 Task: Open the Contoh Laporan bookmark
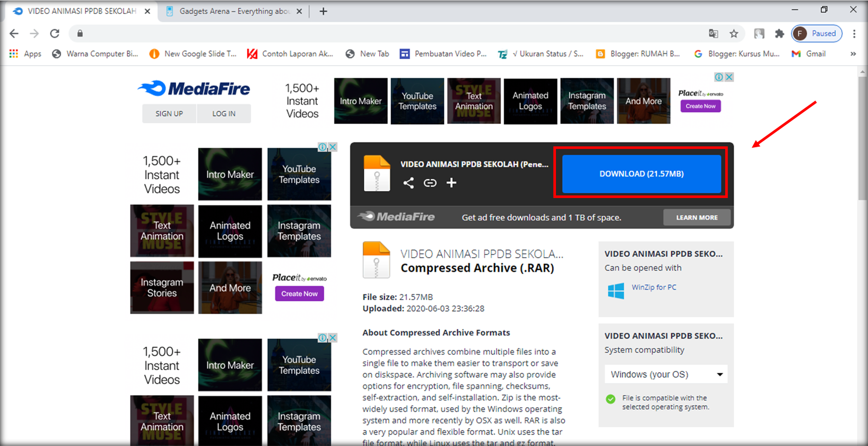[290, 54]
